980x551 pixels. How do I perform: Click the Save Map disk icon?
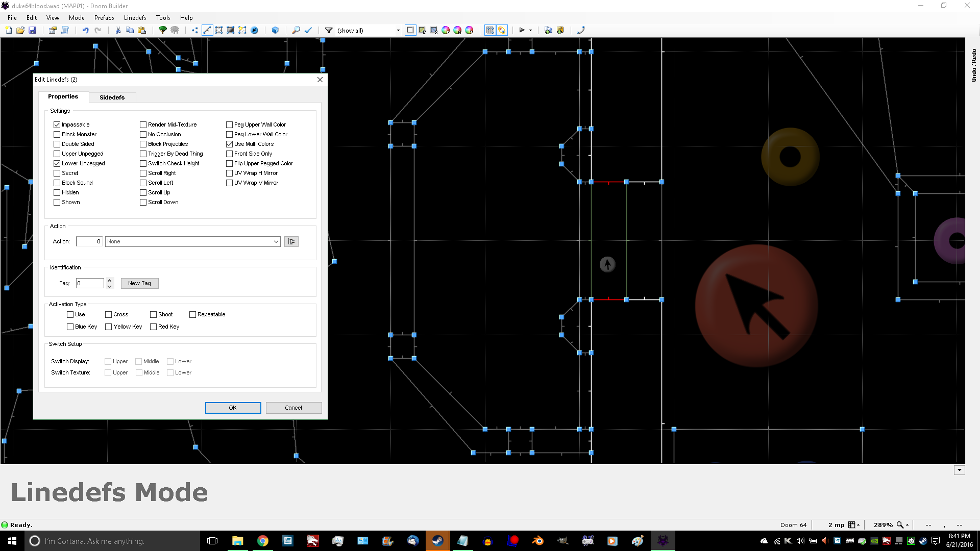[x=32, y=31]
